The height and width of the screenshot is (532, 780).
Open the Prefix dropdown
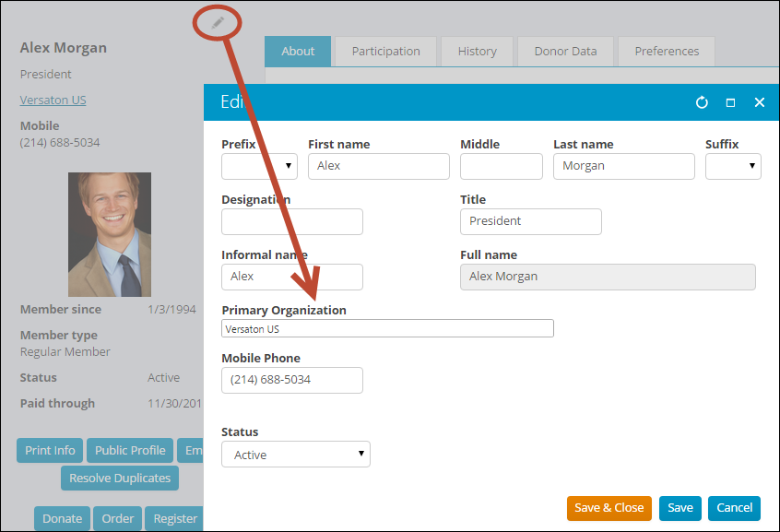[259, 166]
